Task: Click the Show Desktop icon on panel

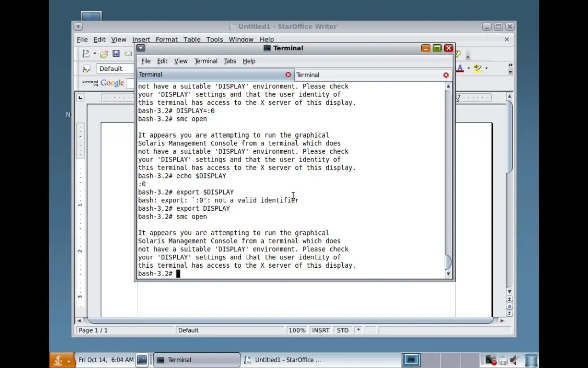Action: (142, 360)
